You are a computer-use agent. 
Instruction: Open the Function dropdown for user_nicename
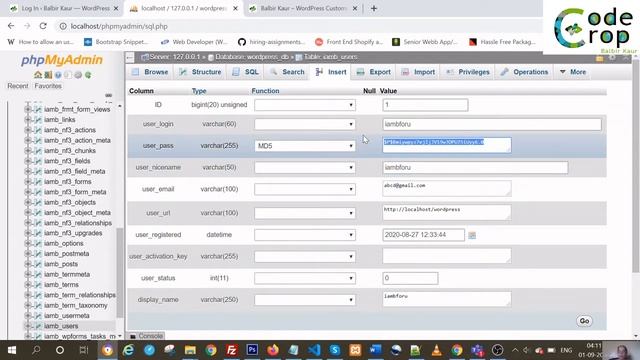305,167
